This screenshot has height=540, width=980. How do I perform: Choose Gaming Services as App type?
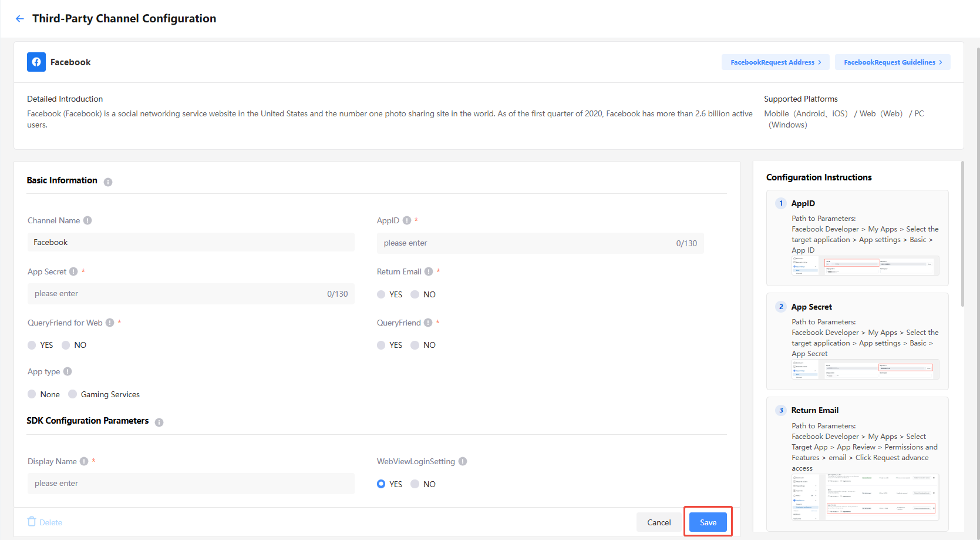pyautogui.click(x=72, y=394)
